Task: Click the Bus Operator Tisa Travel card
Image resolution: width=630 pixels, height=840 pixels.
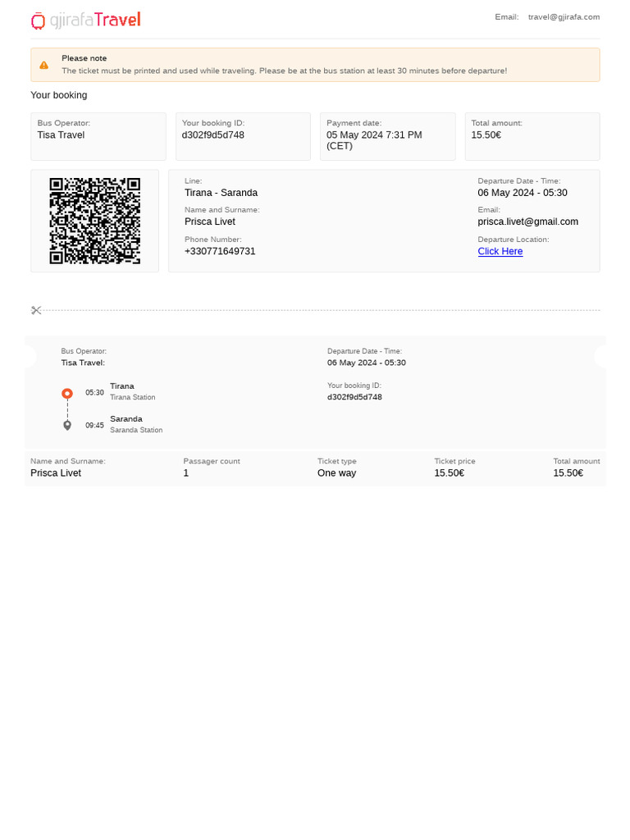Action: pyautogui.click(x=98, y=137)
